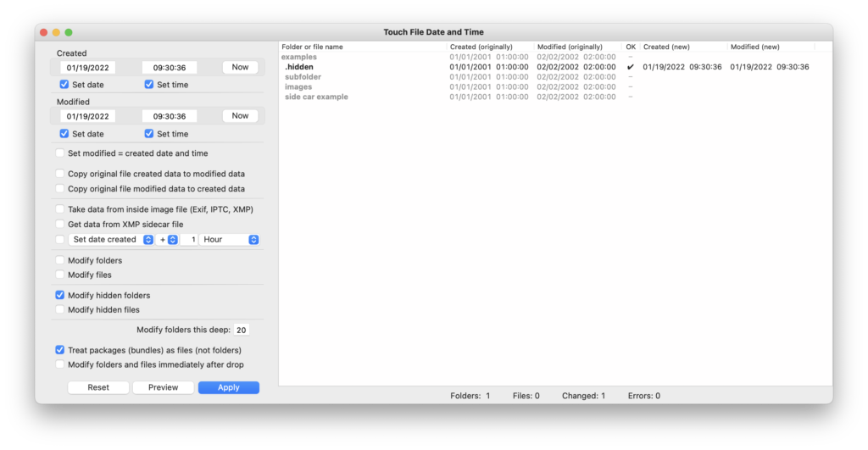The image size is (868, 450).
Task: Open the plus/minus sign dropdown
Action: 167,240
